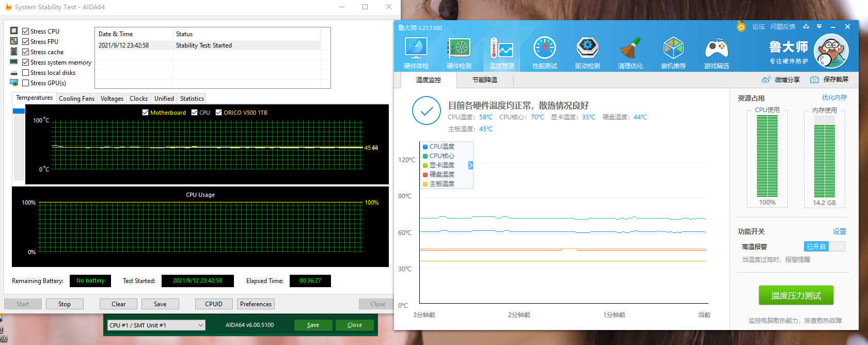Open 问题反馈 feedback link
This screenshot has height=345, width=868.
[783, 26]
